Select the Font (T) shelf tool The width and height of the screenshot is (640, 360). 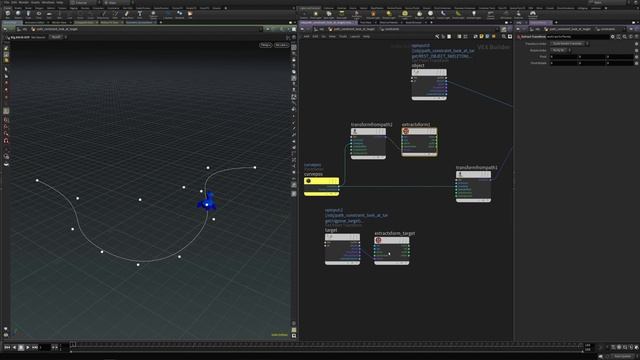click(x=140, y=14)
